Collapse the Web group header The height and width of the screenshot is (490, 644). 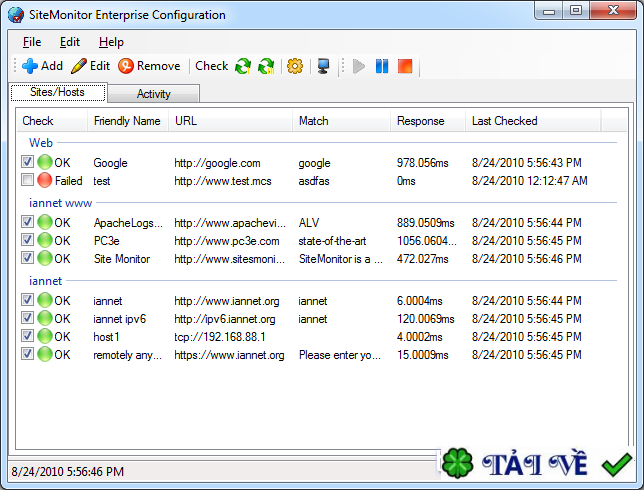pyautogui.click(x=41, y=143)
